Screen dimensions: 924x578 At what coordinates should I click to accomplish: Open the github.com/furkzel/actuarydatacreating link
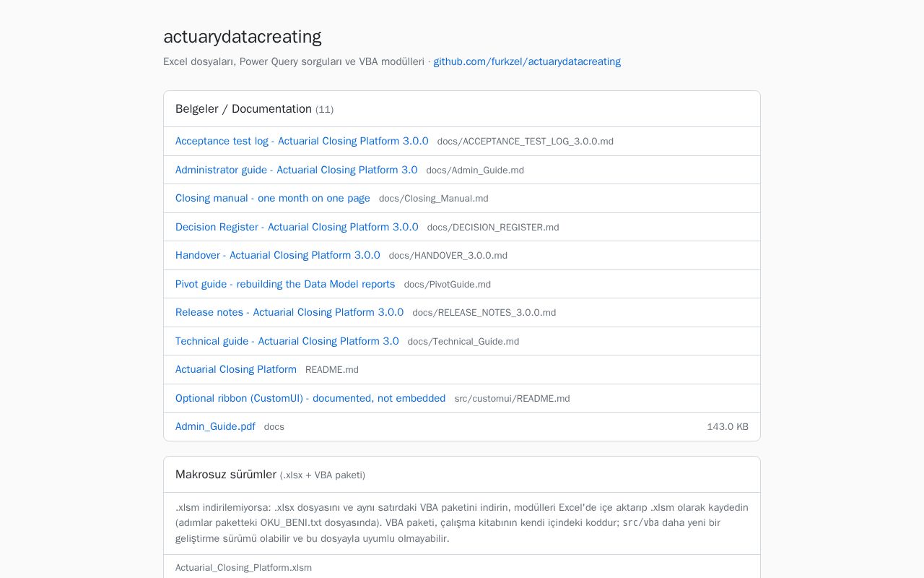pyautogui.click(x=527, y=61)
